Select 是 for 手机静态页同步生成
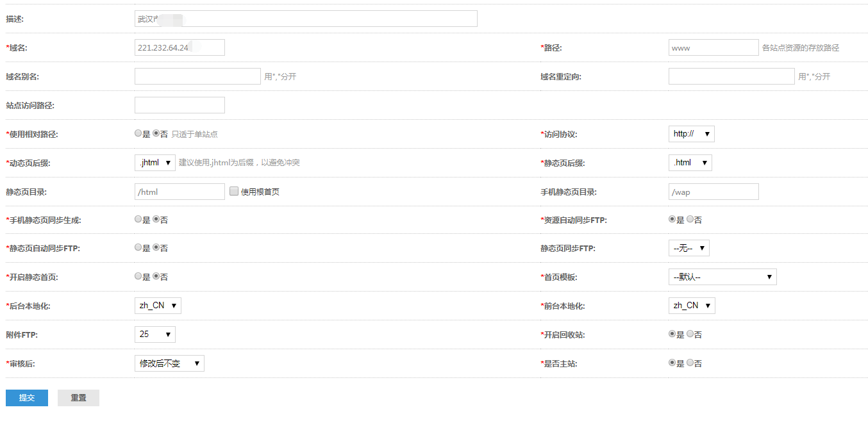Image resolution: width=868 pixels, height=446 pixels. point(138,219)
